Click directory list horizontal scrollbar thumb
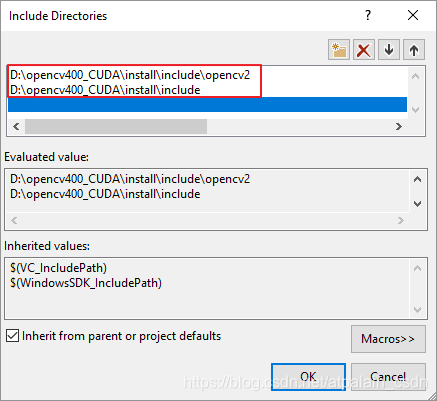Viewport: 437px width, 401px height. click(116, 126)
